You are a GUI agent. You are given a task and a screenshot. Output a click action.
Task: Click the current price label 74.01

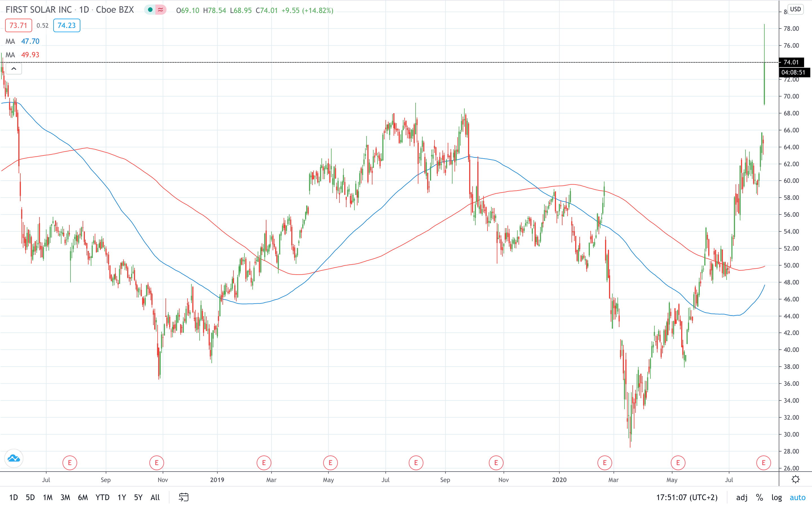point(791,62)
